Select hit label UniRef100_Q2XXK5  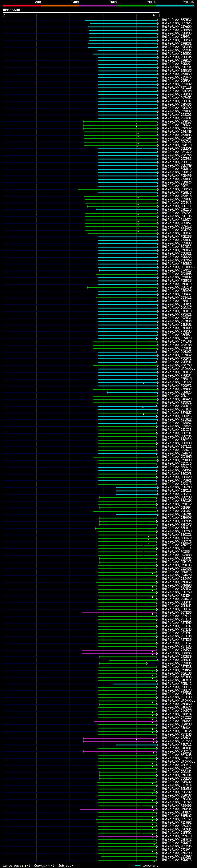click(177, 426)
